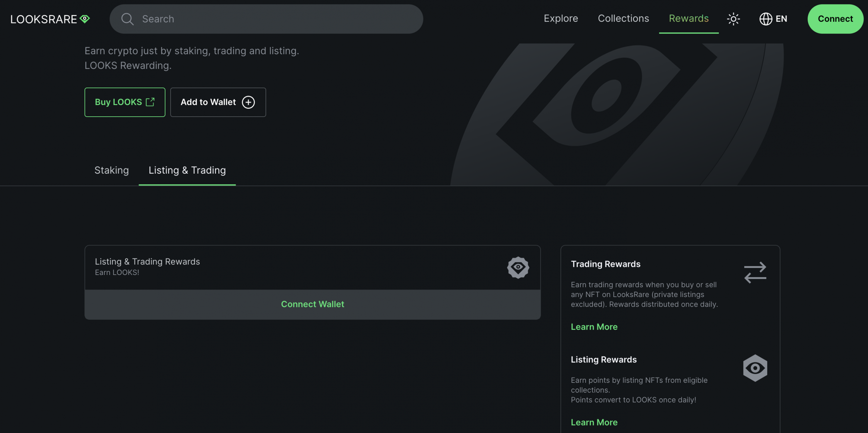Select the Listing & Trading tab

click(187, 170)
